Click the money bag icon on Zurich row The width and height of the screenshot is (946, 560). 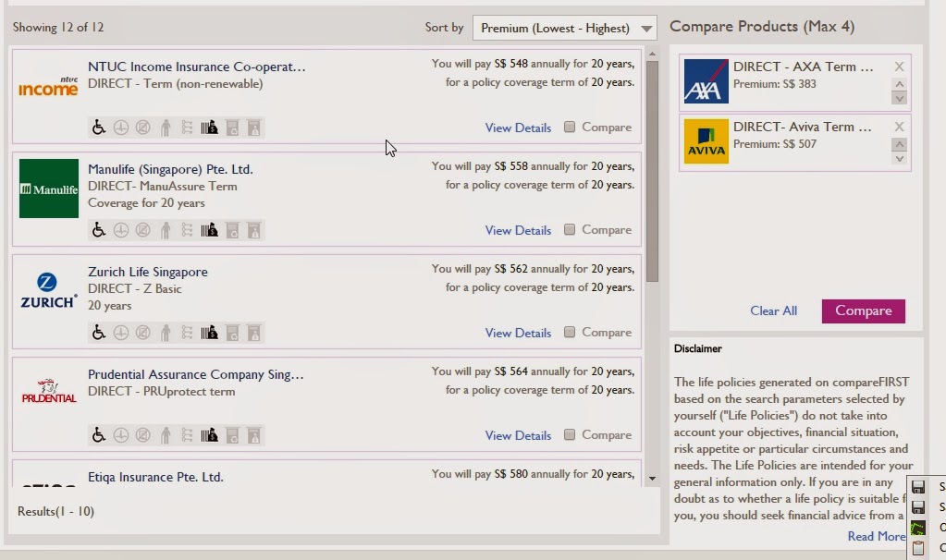click(x=209, y=332)
